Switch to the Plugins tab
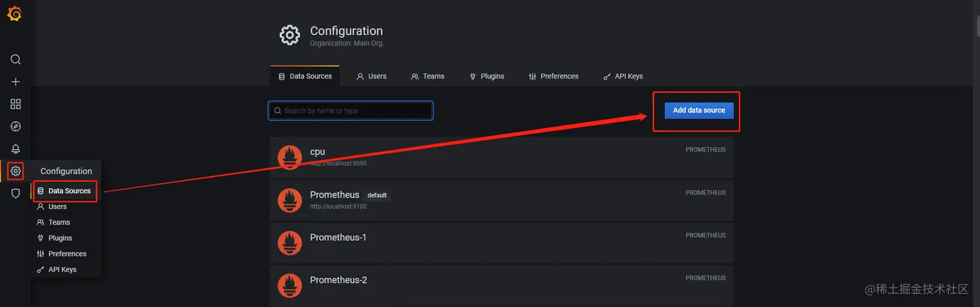This screenshot has height=307, width=980. [x=487, y=77]
